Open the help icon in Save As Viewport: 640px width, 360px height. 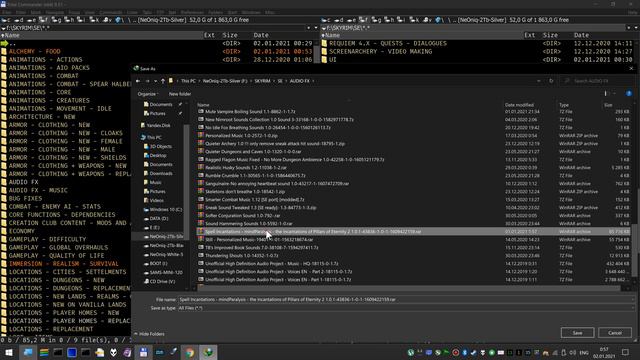tap(629, 93)
